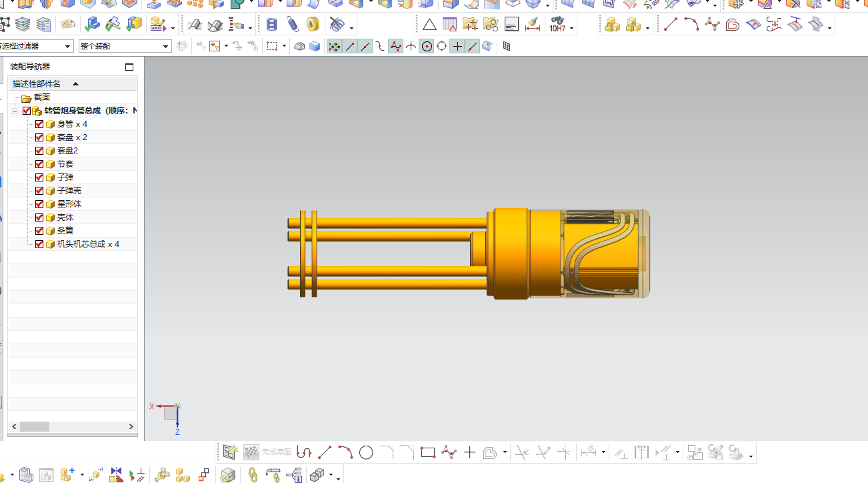Expand the curve toolbar overflow dropdown arrow
This screenshot has width=868, height=483.
pyautogui.click(x=829, y=29)
